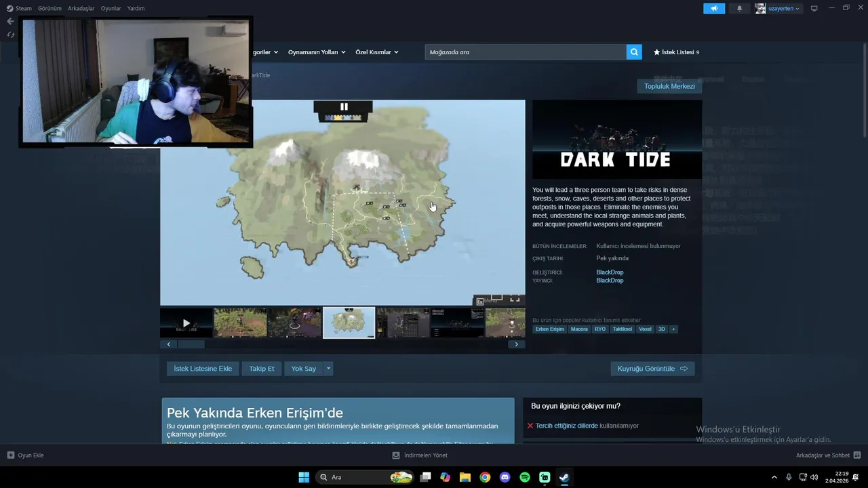Image resolution: width=868 pixels, height=488 pixels.
Task: Click the Big Picture mode monitor icon
Action: (814, 8)
